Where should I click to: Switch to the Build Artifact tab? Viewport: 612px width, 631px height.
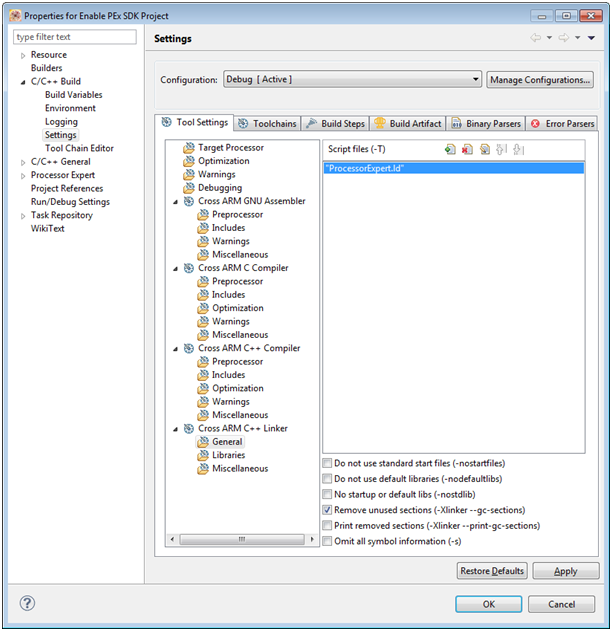coord(408,124)
